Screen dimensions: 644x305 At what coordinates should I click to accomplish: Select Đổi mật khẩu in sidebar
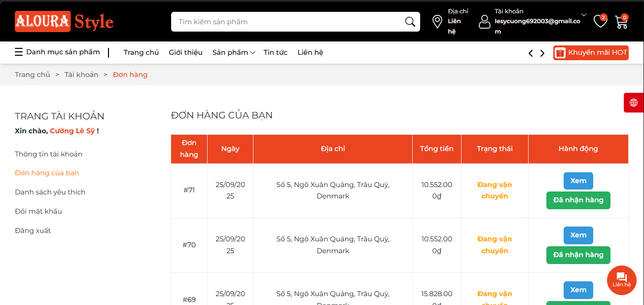coord(38,211)
